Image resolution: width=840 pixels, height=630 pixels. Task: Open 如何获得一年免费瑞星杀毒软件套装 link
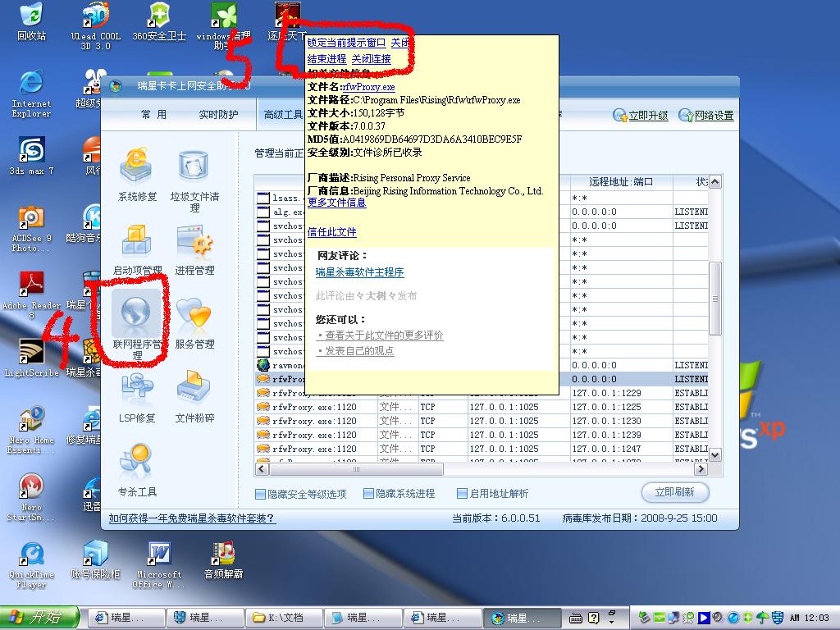tap(192, 518)
